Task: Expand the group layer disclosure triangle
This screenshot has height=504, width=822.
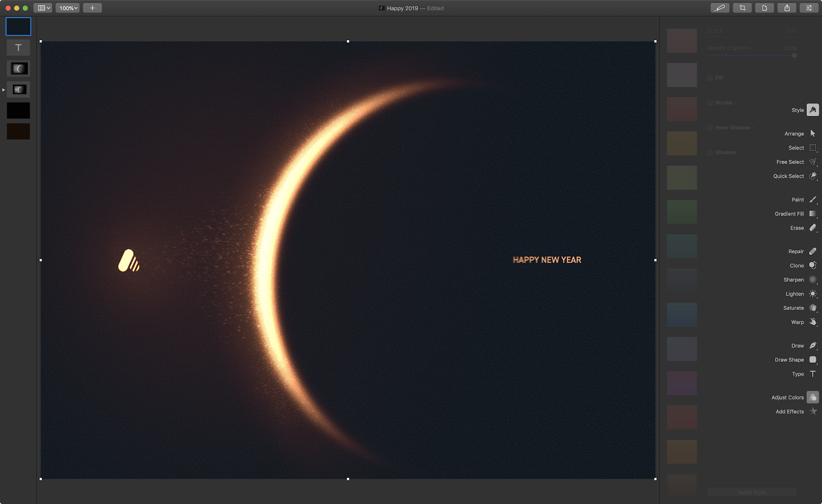Action: pos(4,90)
